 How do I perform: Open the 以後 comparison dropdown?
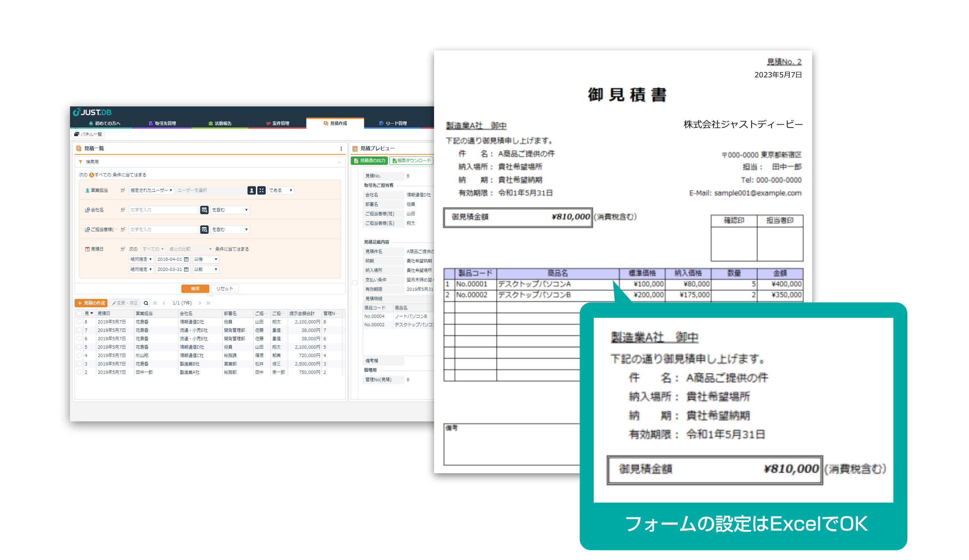206,259
